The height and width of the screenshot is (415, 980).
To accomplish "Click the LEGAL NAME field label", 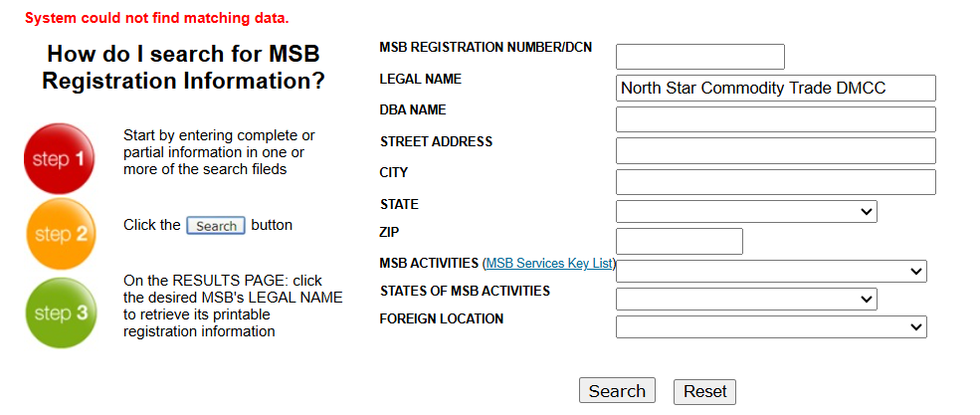I will 421,79.
